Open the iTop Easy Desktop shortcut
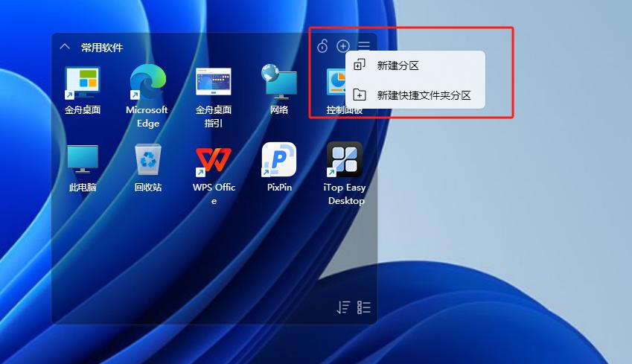This screenshot has height=364, width=632. tap(345, 159)
